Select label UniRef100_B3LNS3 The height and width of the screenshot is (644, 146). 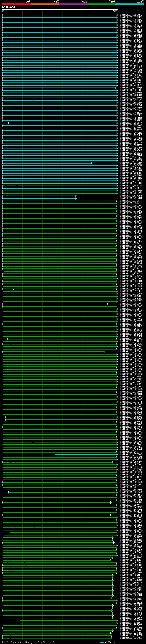[131, 638]
